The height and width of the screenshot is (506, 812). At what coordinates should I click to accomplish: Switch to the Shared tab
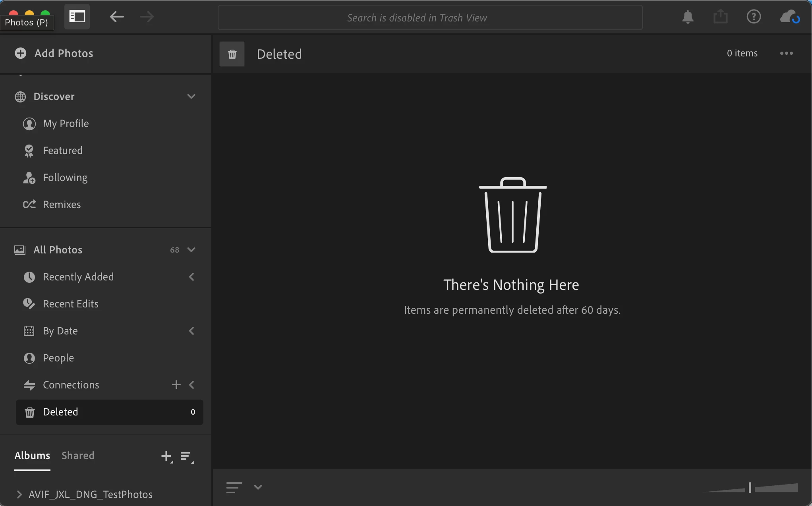(78, 456)
